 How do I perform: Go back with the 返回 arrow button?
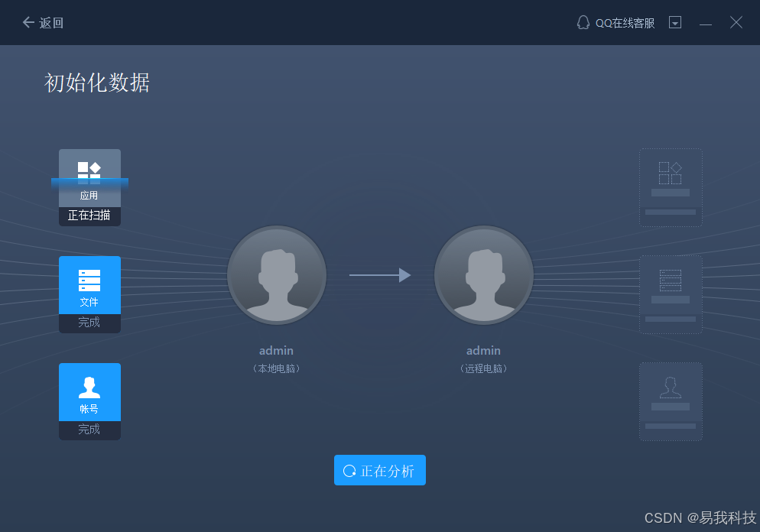click(x=43, y=23)
